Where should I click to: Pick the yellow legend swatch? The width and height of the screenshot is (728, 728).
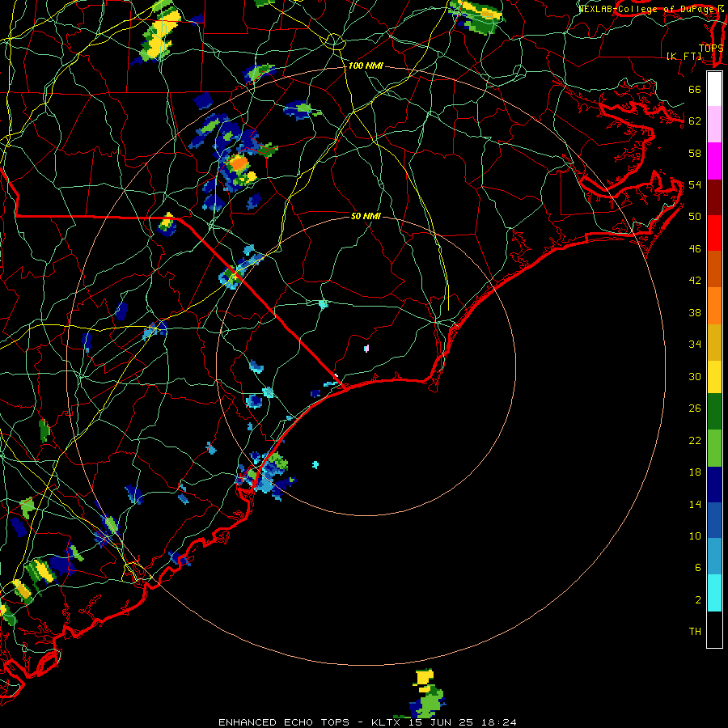point(714,377)
